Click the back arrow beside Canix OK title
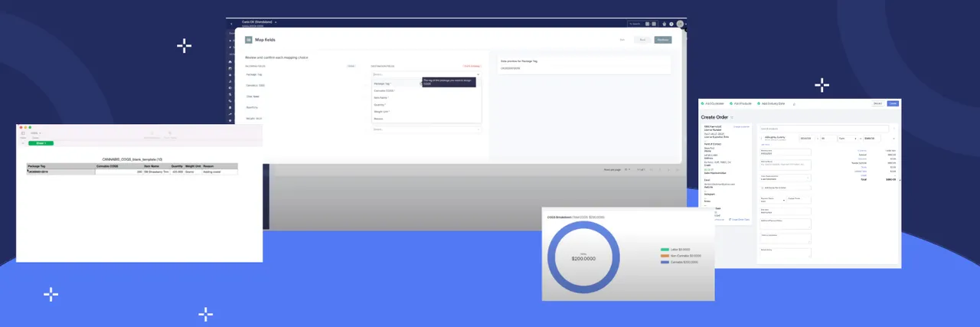The height and width of the screenshot is (327, 980). tap(231, 24)
